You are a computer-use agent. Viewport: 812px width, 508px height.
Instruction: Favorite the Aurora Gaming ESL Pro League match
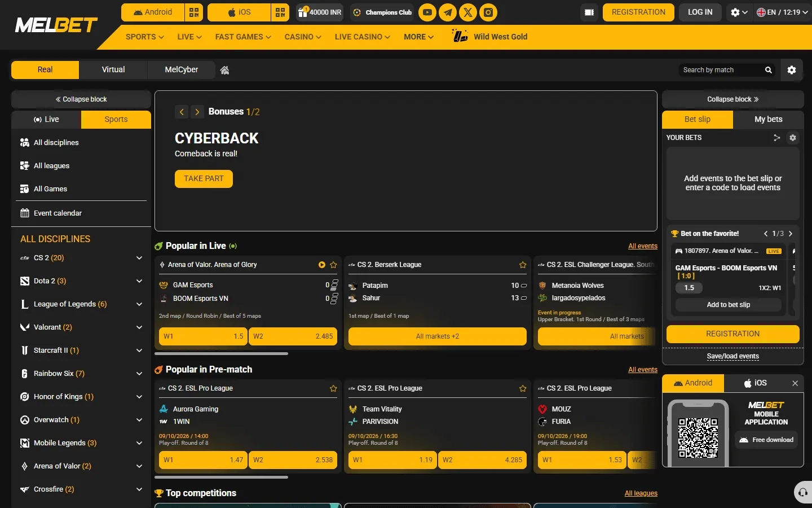click(333, 388)
